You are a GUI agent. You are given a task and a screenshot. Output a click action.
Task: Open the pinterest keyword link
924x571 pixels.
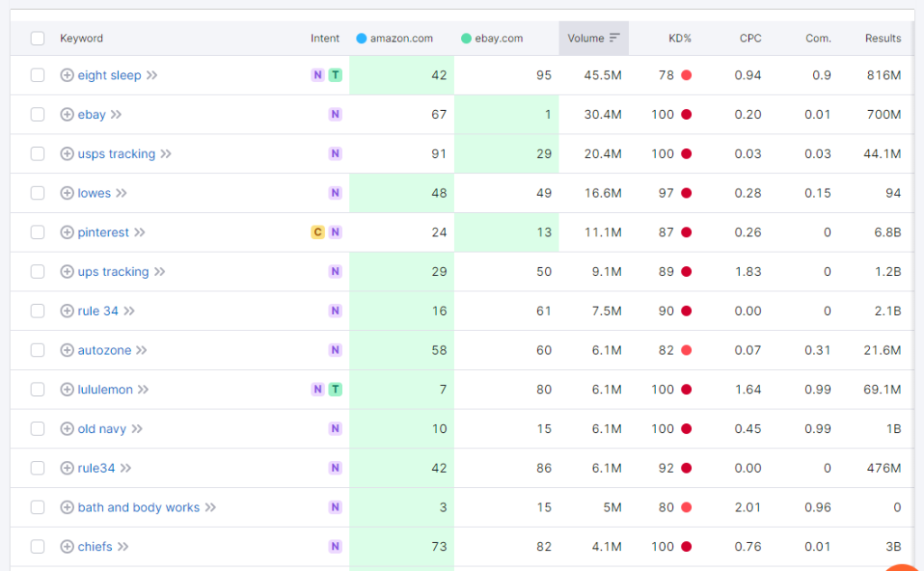[x=103, y=232]
